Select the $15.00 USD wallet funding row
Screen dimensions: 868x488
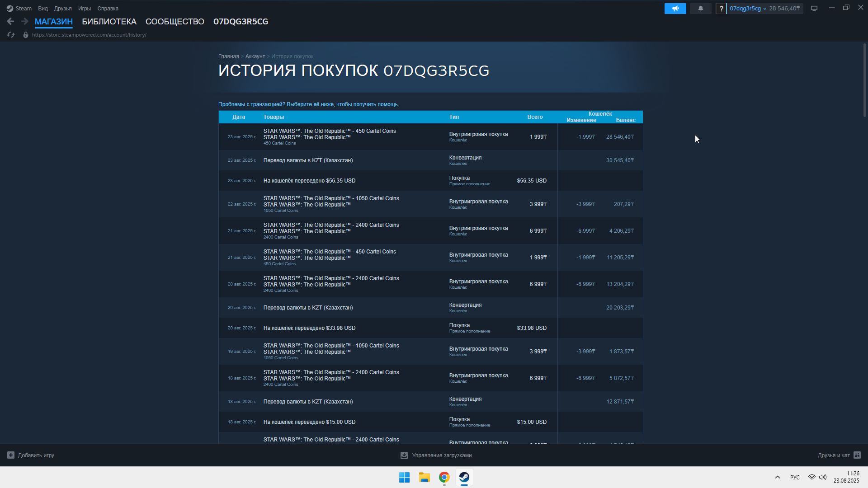[430, 422]
